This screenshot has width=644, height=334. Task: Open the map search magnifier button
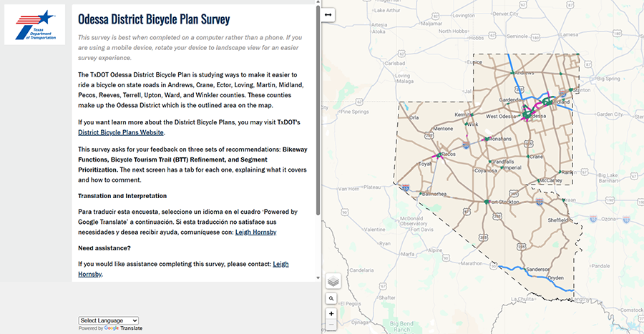pos(331,298)
